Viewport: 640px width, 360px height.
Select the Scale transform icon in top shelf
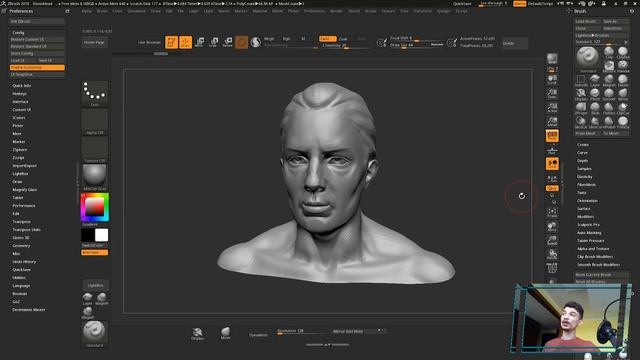(213, 42)
